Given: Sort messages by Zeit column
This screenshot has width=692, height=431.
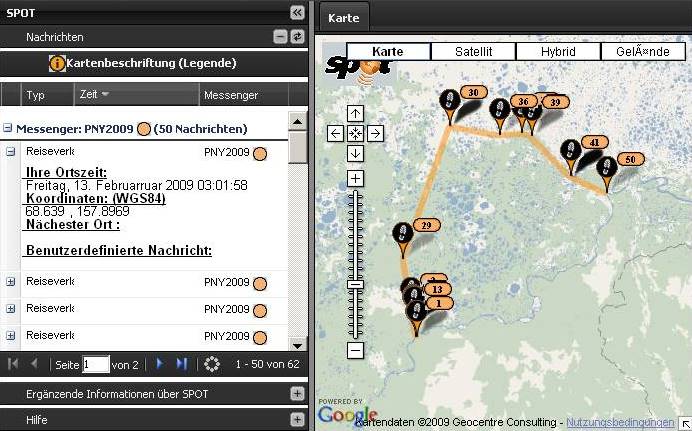Looking at the screenshot, I should coord(94,95).
